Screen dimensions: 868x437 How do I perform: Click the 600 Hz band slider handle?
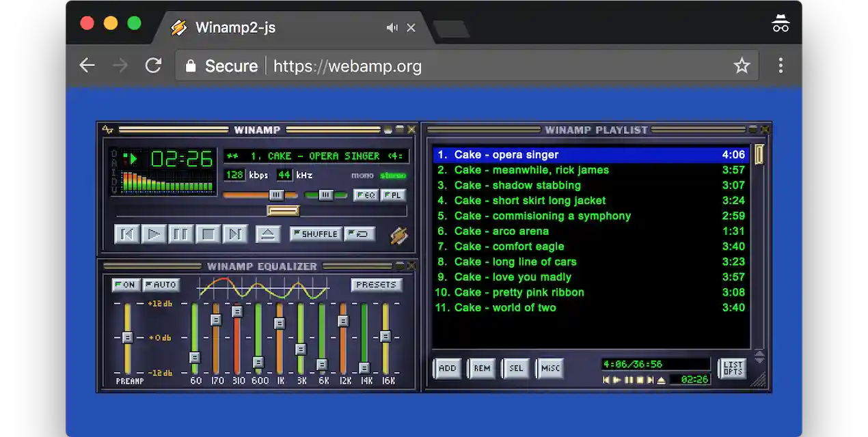258,362
